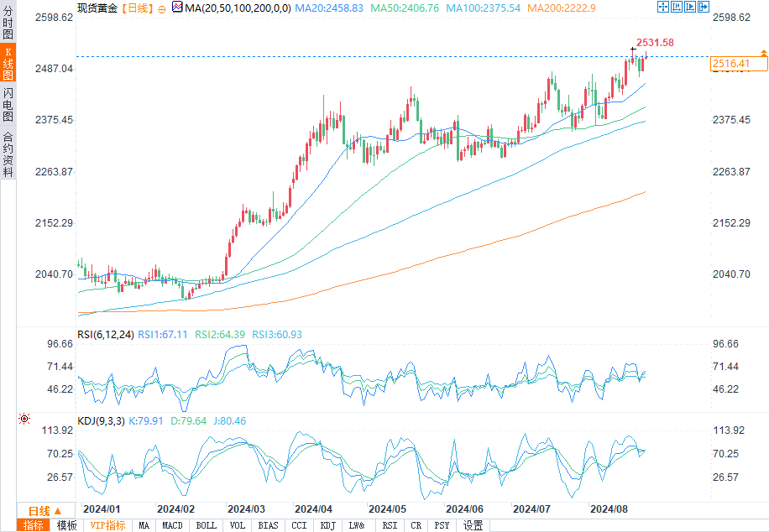The width and height of the screenshot is (769, 532).
Task: Click the crosshair marker at the 2531.58 high
Action: [x=633, y=51]
